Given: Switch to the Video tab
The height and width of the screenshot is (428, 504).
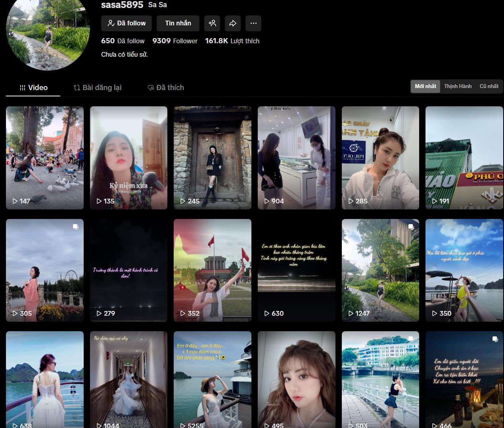Looking at the screenshot, I should pyautogui.click(x=33, y=88).
